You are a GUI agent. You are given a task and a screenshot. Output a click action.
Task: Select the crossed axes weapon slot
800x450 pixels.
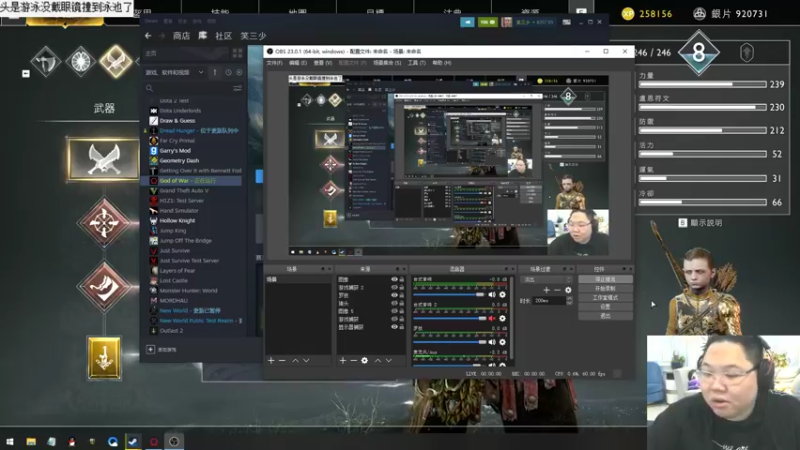104,159
